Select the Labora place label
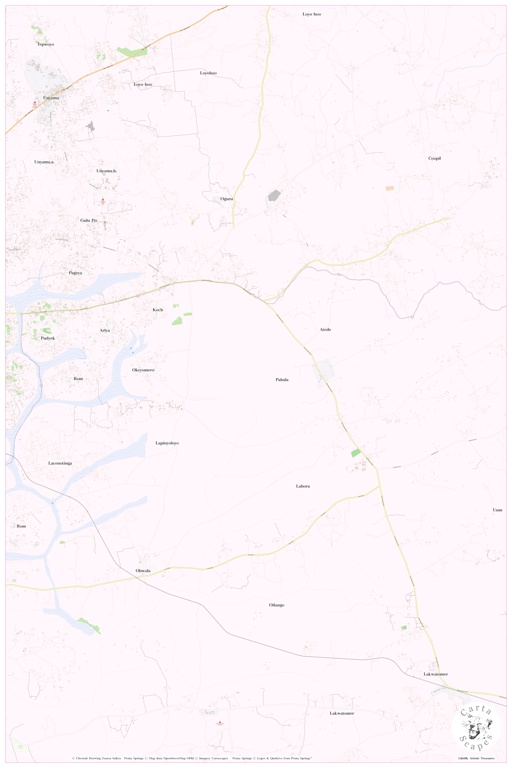This screenshot has width=512, height=768. (303, 486)
